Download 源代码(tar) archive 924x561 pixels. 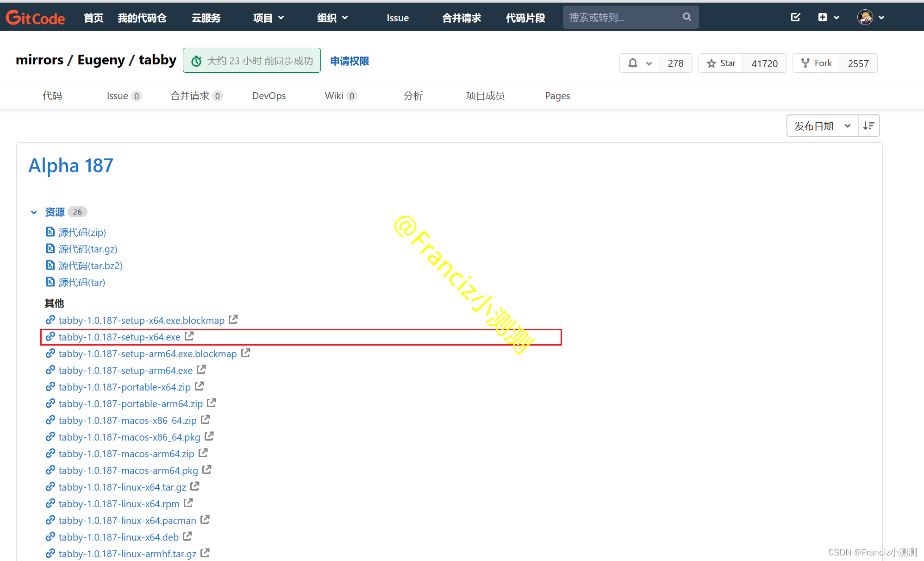[82, 282]
